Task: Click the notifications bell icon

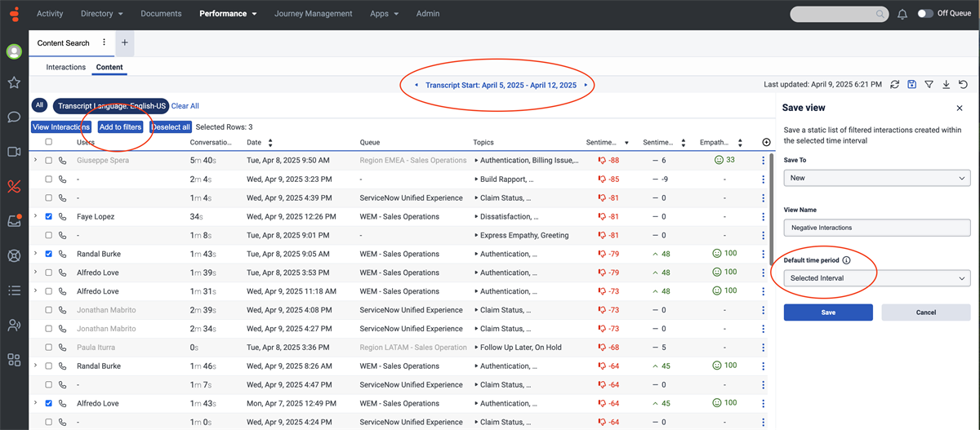Action: [x=902, y=14]
